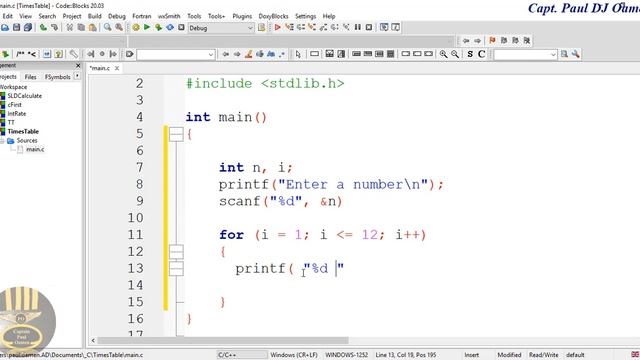The width and height of the screenshot is (640, 360).
Task: Open the Fortran menu
Action: pos(142,16)
